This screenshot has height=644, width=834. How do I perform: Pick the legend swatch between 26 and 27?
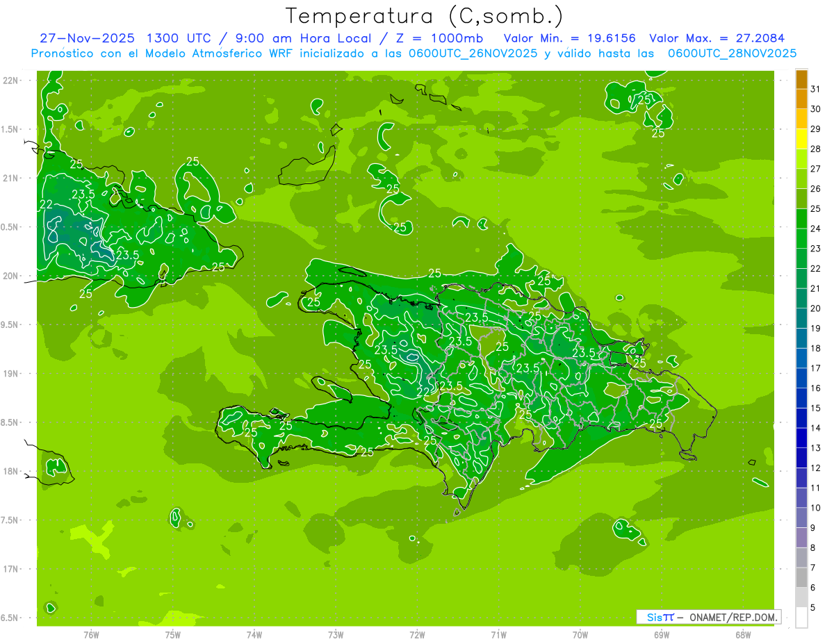pos(801,179)
